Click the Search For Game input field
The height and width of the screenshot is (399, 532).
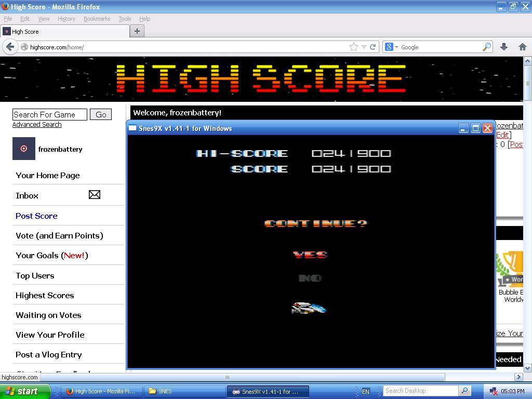49,115
